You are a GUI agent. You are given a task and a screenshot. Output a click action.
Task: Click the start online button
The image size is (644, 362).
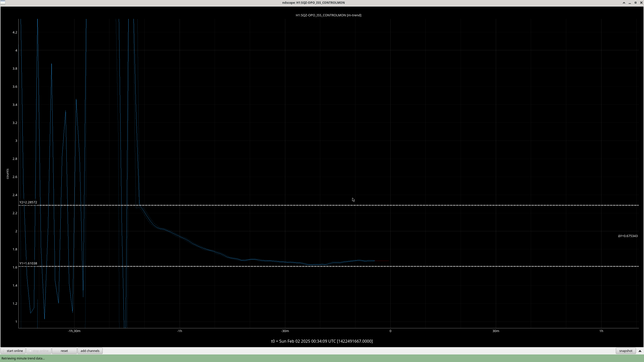coord(13,351)
